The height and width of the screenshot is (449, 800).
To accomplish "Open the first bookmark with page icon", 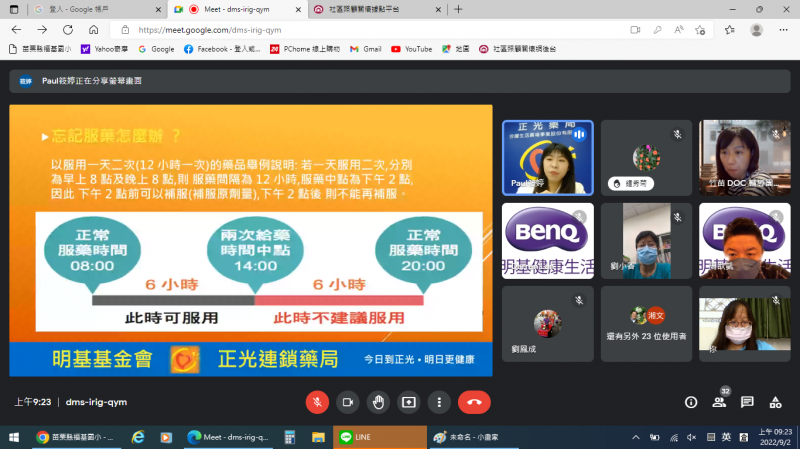I will click(40, 49).
